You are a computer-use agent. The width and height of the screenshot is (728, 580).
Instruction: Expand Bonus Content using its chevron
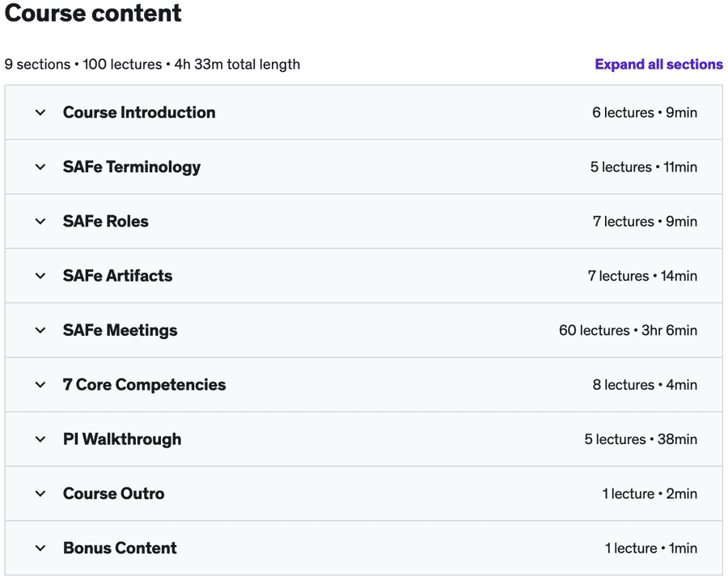(40, 548)
